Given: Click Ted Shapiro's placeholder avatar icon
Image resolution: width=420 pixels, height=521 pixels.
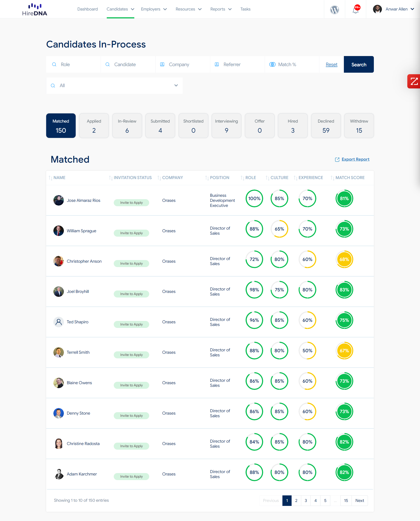Looking at the screenshot, I should click(x=59, y=322).
